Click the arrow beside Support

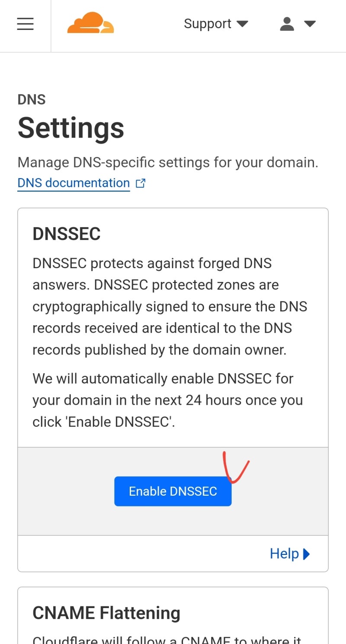[242, 24]
